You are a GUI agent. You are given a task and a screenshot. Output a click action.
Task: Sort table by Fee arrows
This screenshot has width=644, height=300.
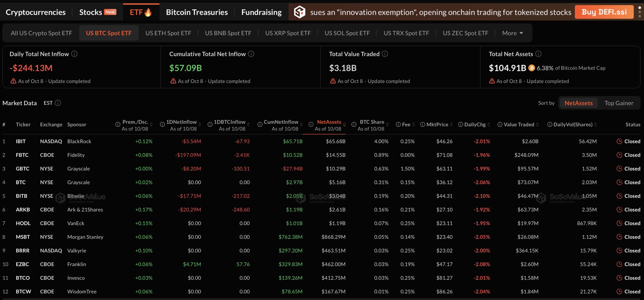(x=414, y=124)
